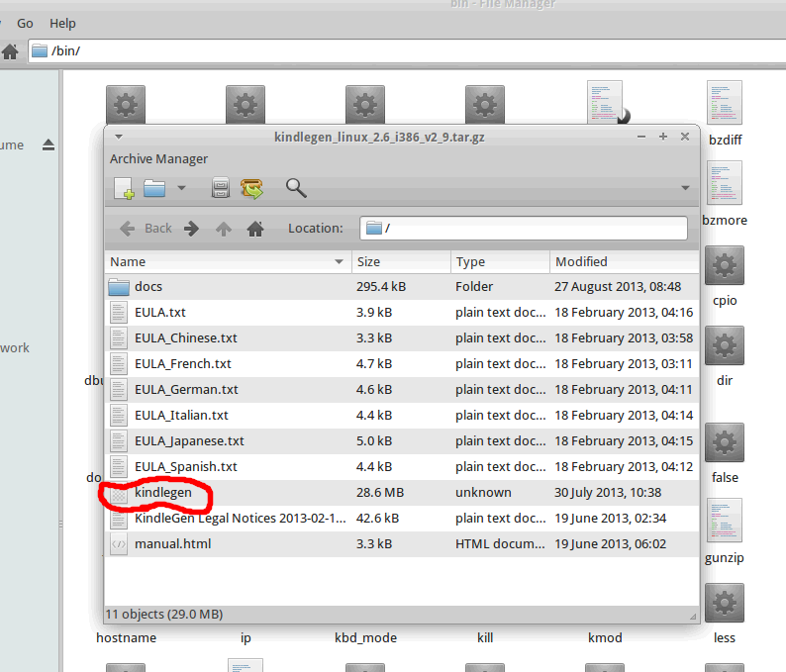Create a new archive with the toolbar icon
This screenshot has width=786, height=672.
point(124,188)
